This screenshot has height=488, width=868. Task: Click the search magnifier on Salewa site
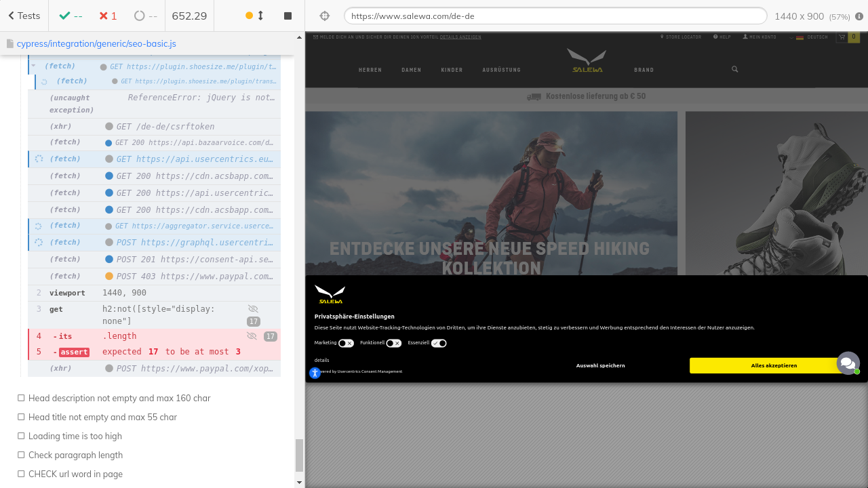click(x=734, y=69)
